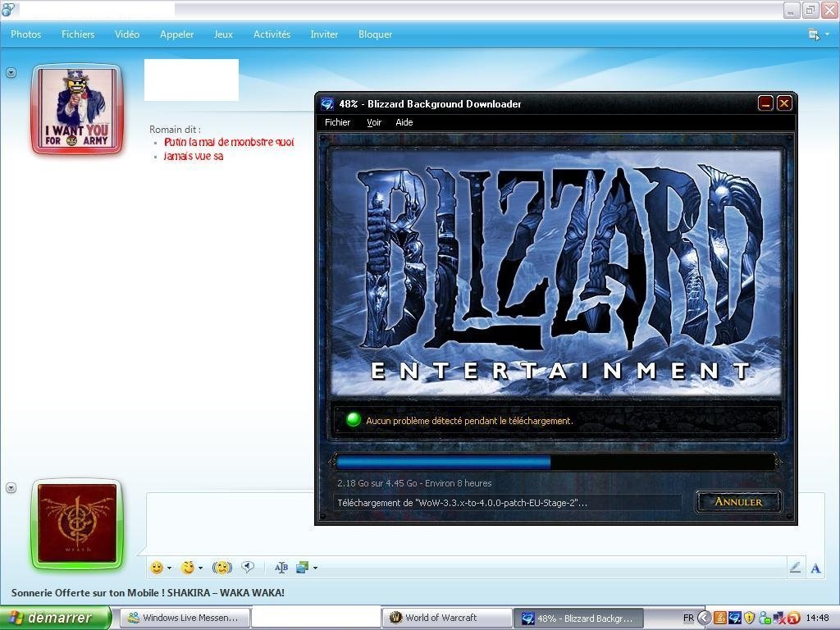
Task: Click the AB text formatting icon
Action: pos(281,568)
